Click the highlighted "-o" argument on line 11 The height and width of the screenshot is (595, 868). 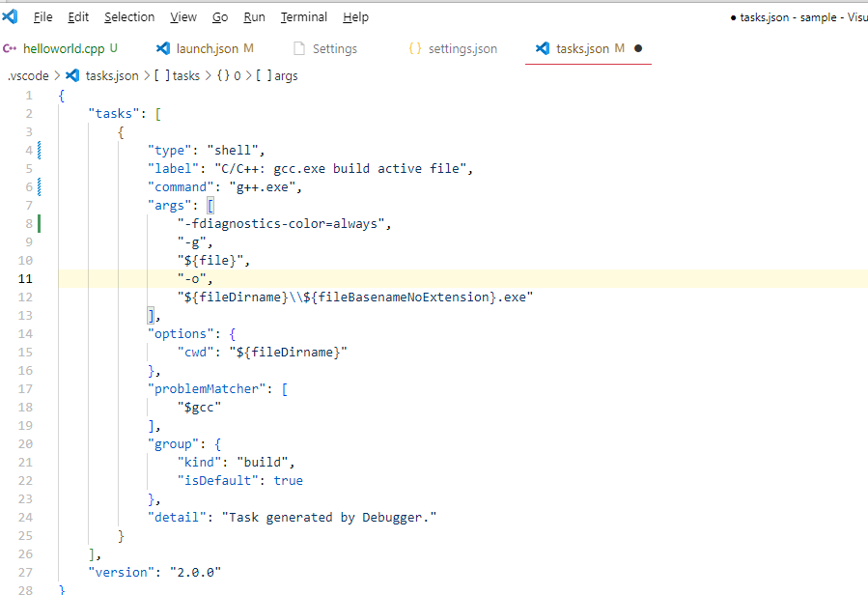[x=194, y=278]
